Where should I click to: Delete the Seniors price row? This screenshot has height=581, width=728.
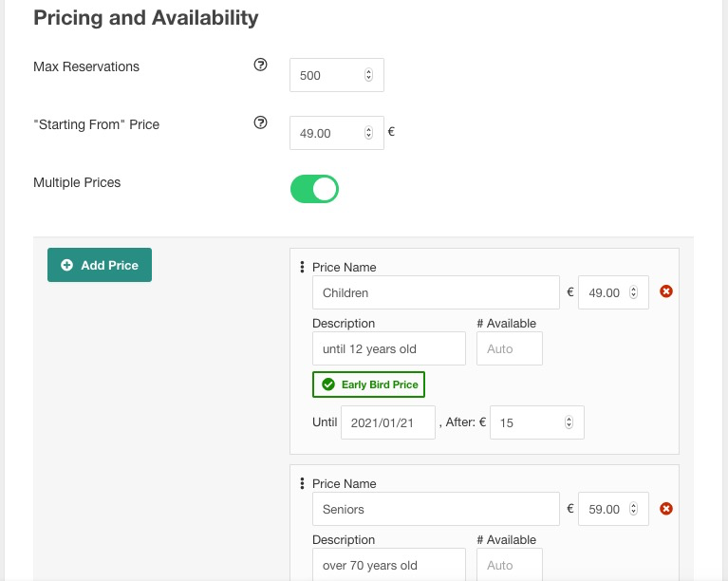[666, 509]
